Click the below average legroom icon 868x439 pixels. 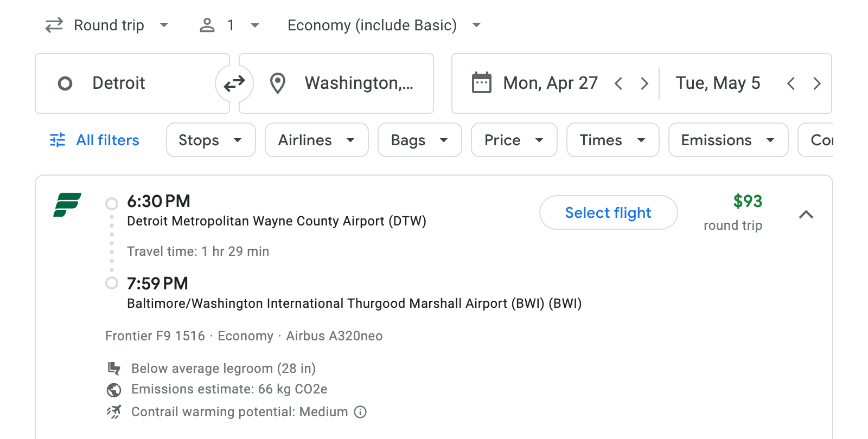(114, 368)
